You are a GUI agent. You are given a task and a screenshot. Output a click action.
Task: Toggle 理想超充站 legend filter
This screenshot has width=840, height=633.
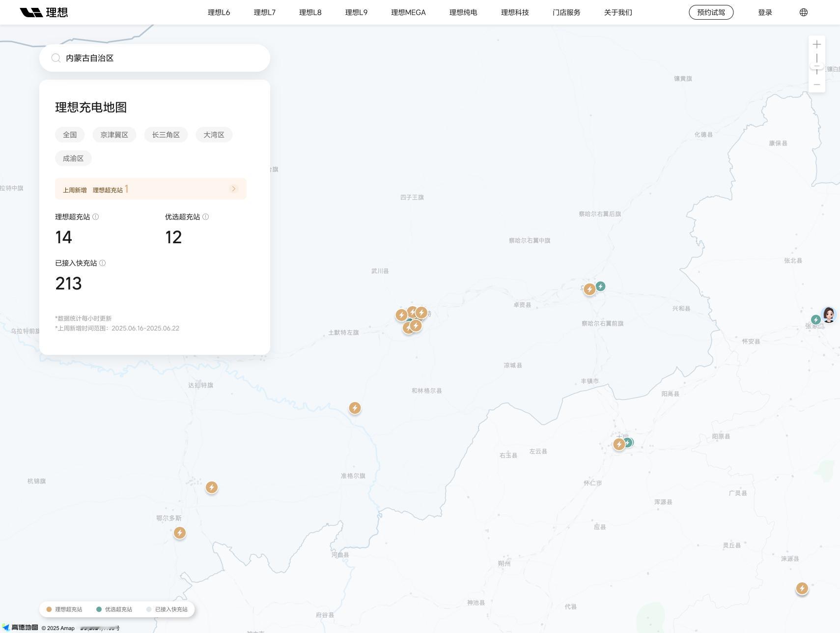tap(64, 609)
